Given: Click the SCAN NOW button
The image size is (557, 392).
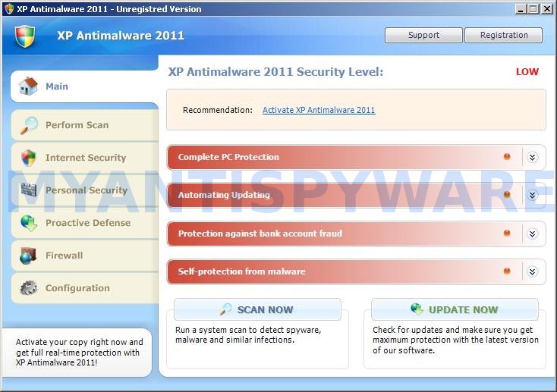Looking at the screenshot, I should [x=257, y=309].
